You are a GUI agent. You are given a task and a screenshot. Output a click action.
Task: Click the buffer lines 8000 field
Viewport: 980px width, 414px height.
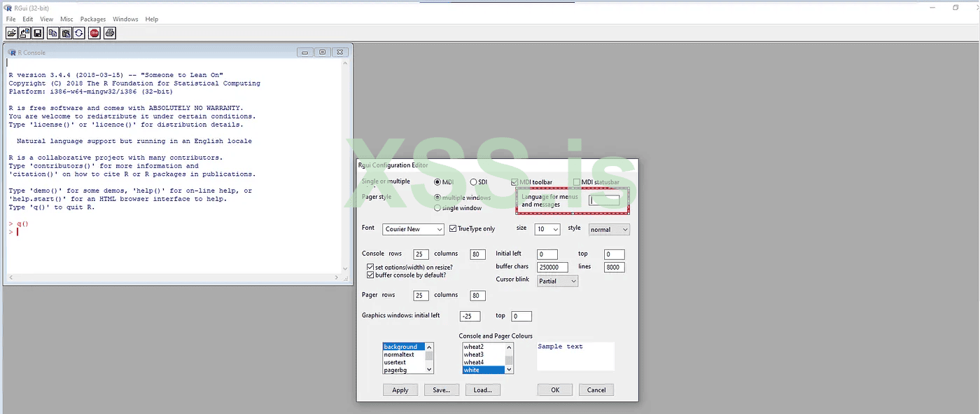[x=614, y=267]
